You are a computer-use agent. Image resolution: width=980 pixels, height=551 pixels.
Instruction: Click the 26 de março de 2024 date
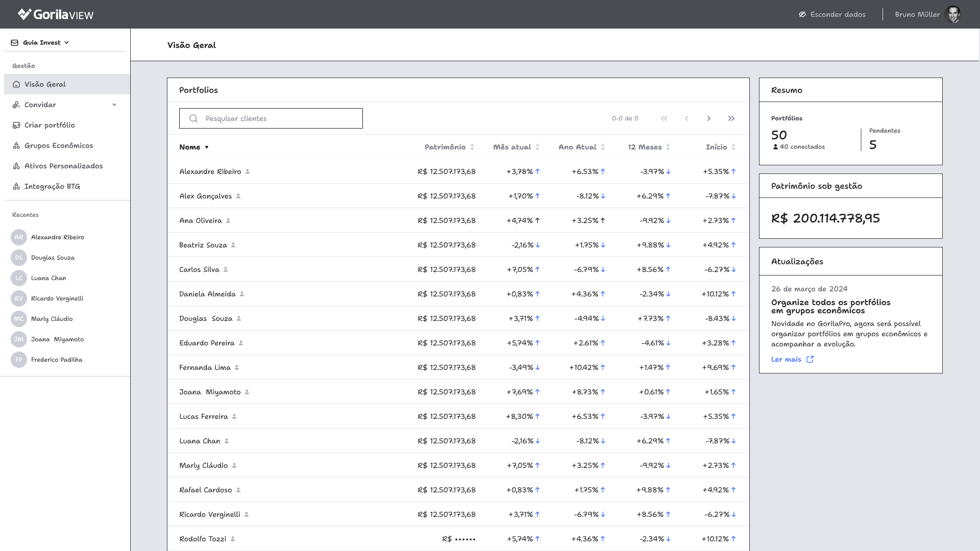point(810,289)
